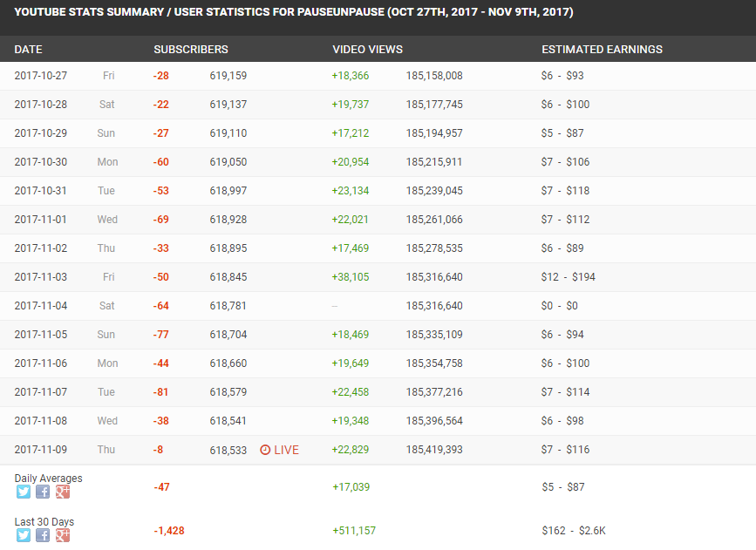This screenshot has height=550, width=756.
Task: Select the DATE column header
Action: coord(29,49)
